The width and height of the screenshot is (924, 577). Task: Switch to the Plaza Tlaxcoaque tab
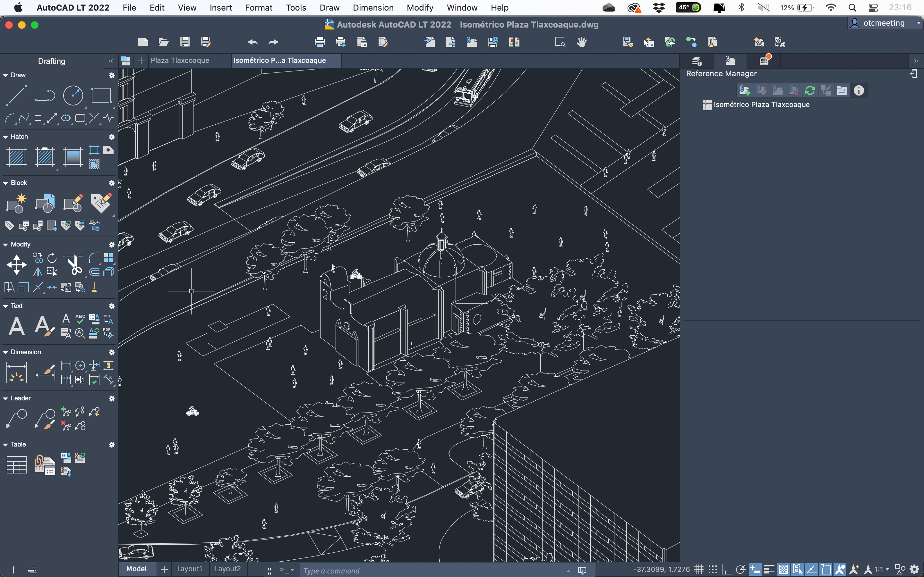coord(180,61)
